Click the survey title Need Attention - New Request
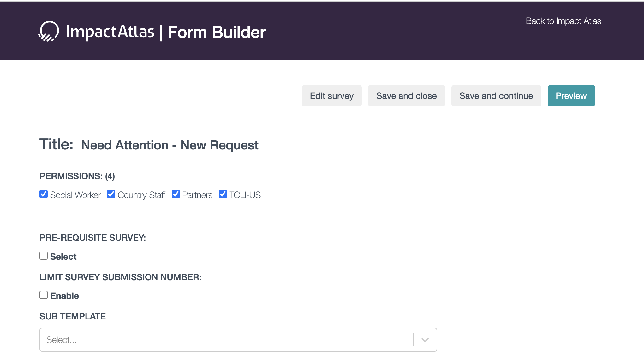This screenshot has width=644, height=364. [x=170, y=145]
